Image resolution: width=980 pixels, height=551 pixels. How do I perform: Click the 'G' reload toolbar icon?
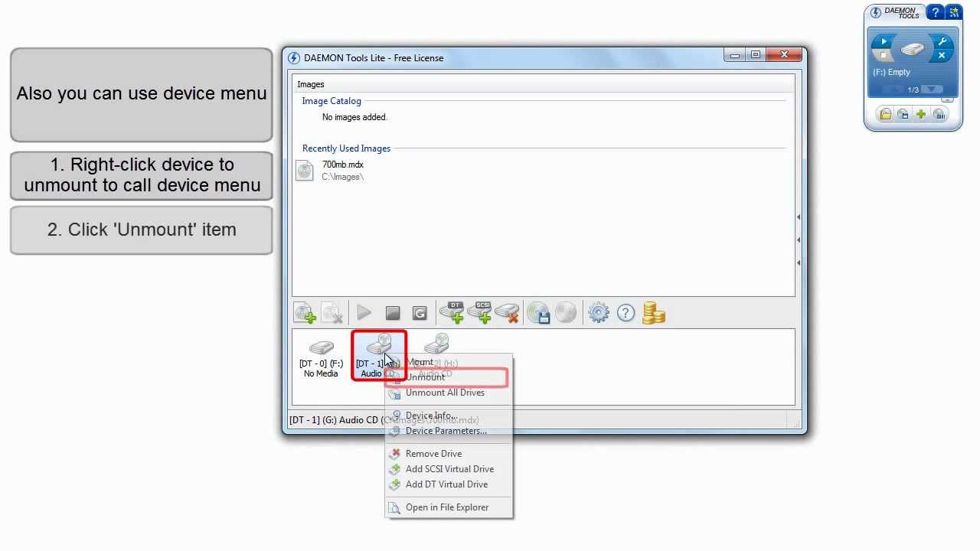pyautogui.click(x=420, y=313)
